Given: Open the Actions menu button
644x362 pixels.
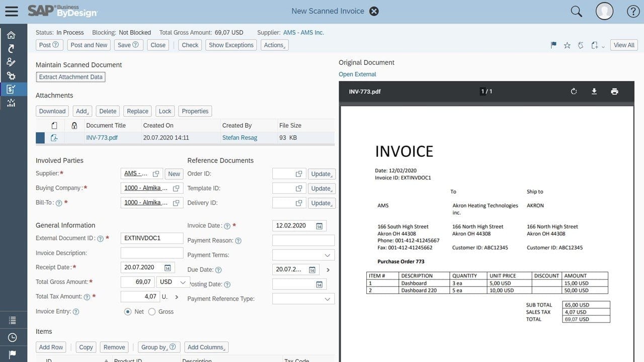Looking at the screenshot, I should 275,45.
